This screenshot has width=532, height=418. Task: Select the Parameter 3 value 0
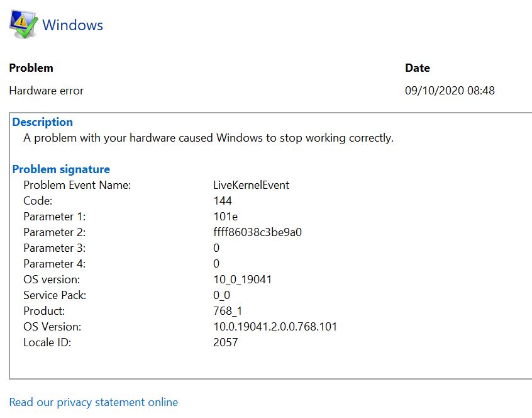(x=216, y=248)
